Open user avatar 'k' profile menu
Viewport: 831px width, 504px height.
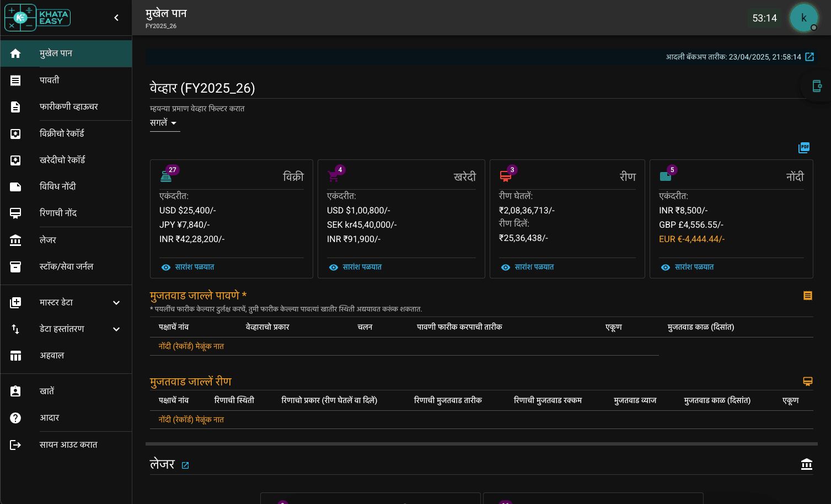(x=803, y=18)
